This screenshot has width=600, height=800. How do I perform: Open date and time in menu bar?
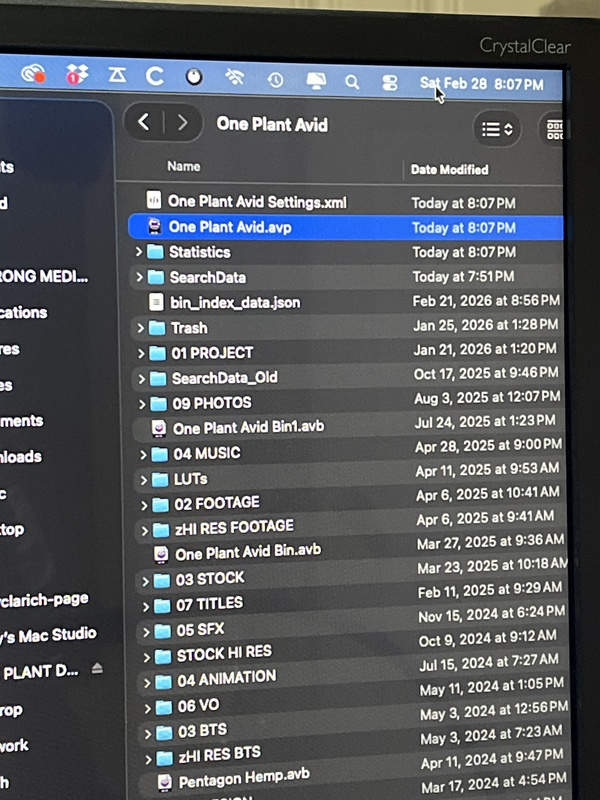point(482,85)
